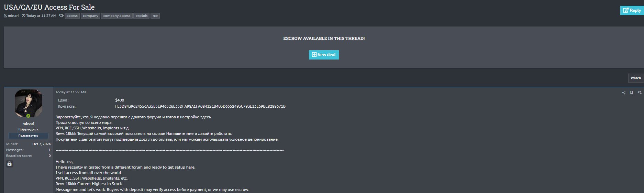Screen dimensions: 644x193
Task: Click the Reply button
Action: (632, 10)
